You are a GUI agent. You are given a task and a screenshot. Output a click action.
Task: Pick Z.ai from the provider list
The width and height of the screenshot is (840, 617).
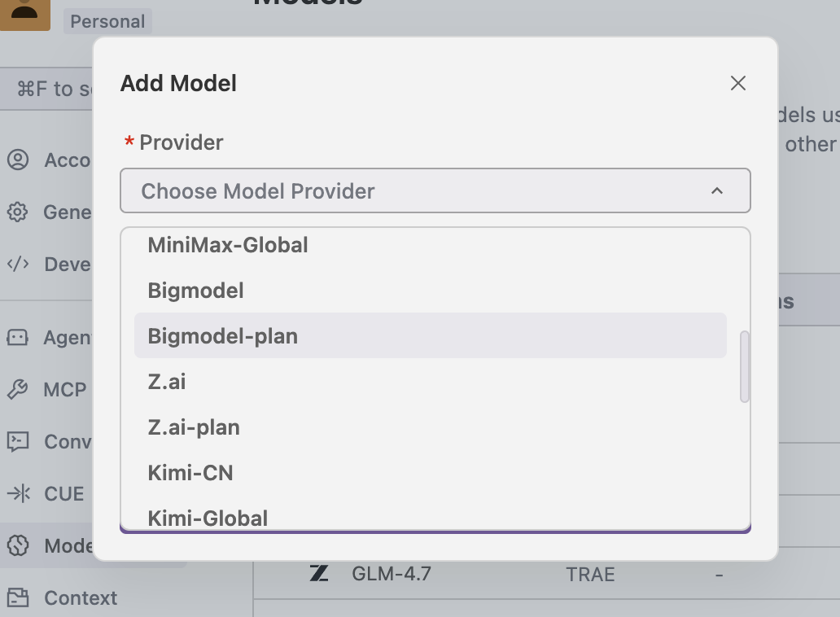[167, 382]
